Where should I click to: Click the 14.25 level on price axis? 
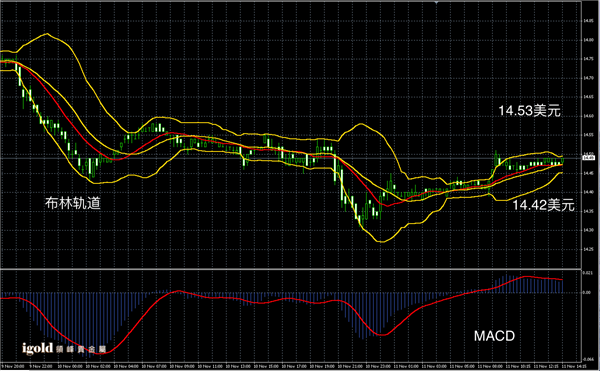pyautogui.click(x=589, y=249)
